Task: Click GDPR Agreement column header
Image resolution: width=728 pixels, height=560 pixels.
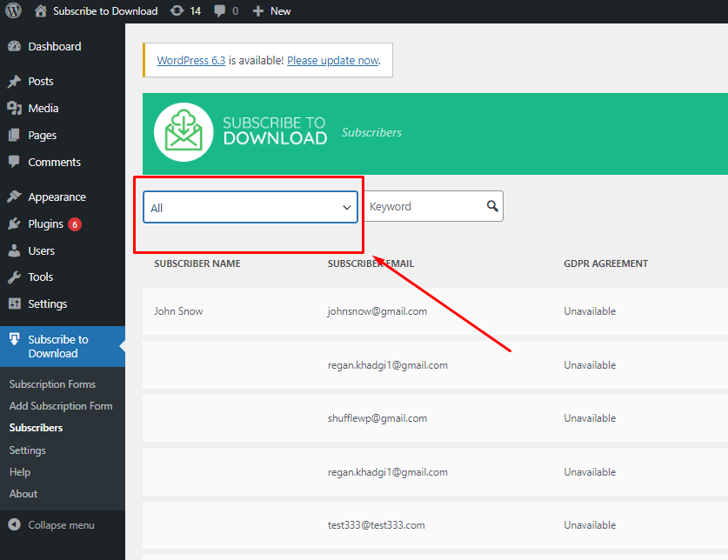Action: (x=605, y=263)
